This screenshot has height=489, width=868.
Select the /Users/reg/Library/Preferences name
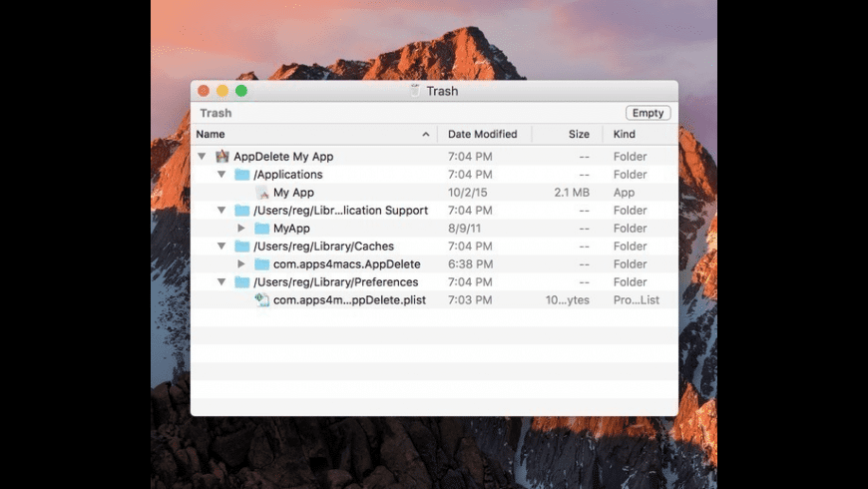pos(335,282)
